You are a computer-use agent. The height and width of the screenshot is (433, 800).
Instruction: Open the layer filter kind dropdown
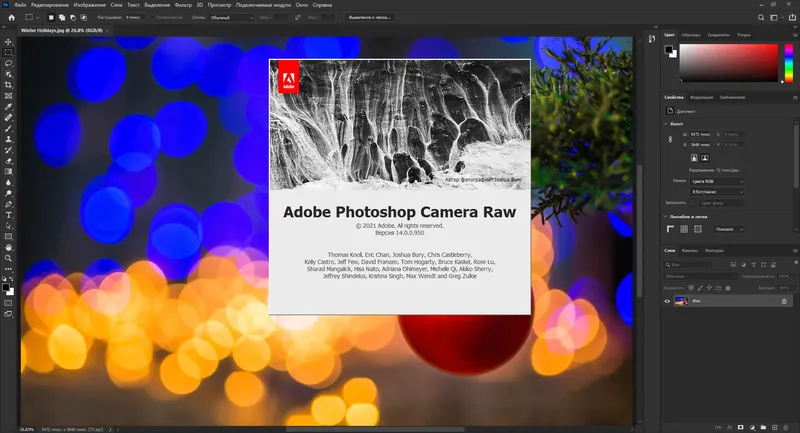coord(689,265)
